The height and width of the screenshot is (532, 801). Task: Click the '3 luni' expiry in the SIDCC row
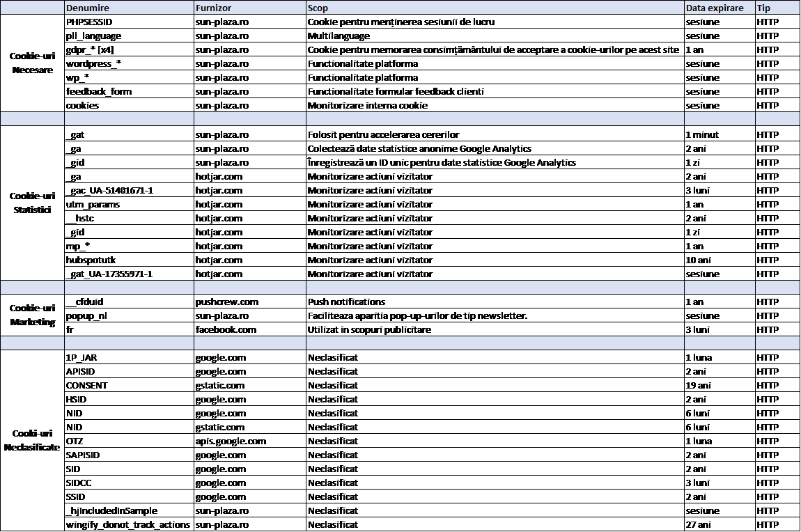click(720, 483)
